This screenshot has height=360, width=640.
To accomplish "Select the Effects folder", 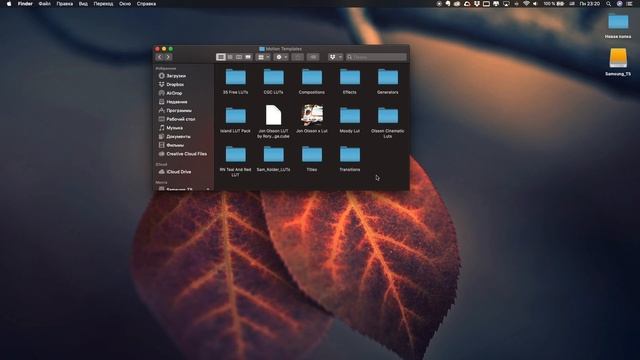I will [350, 77].
